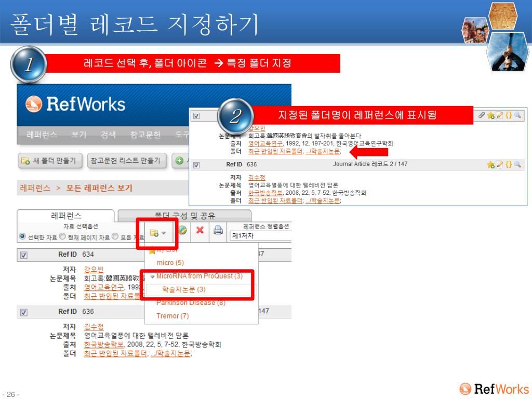The image size is (532, 399).
Task: Toggle the checkbox for Ref ID 634
Action: pyautogui.click(x=24, y=255)
